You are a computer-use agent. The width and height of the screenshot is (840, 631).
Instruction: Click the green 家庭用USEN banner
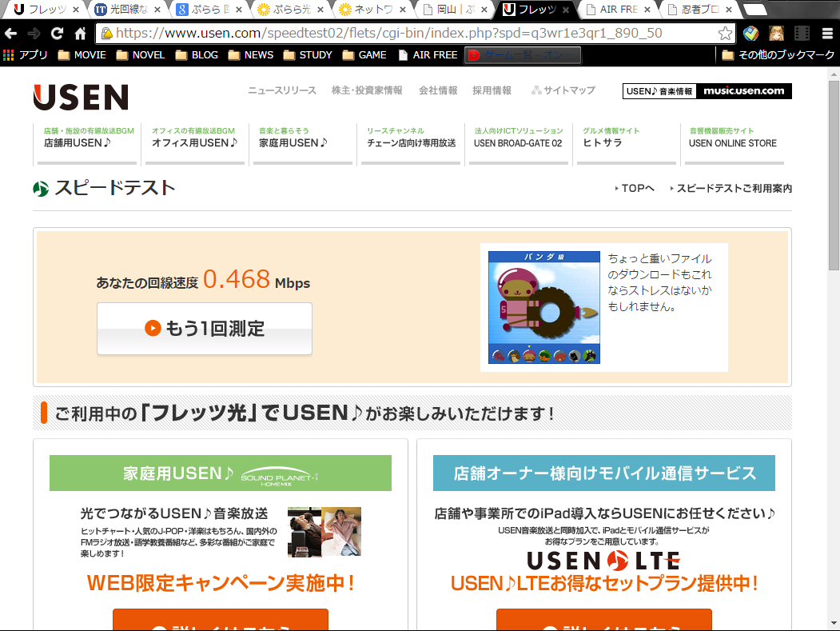tap(220, 473)
